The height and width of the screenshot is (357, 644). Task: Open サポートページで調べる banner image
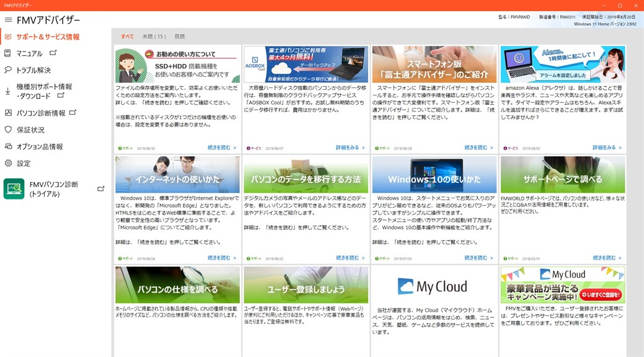(563, 175)
